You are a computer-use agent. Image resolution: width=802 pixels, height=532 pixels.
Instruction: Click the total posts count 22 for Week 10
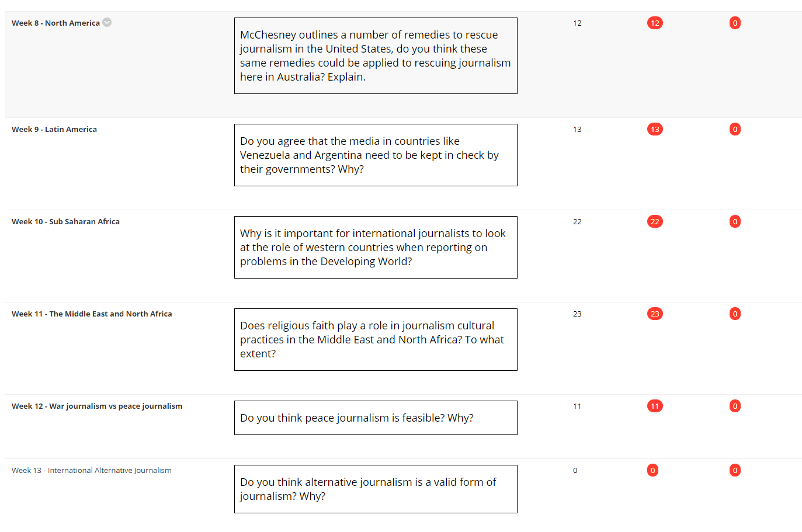coord(577,221)
